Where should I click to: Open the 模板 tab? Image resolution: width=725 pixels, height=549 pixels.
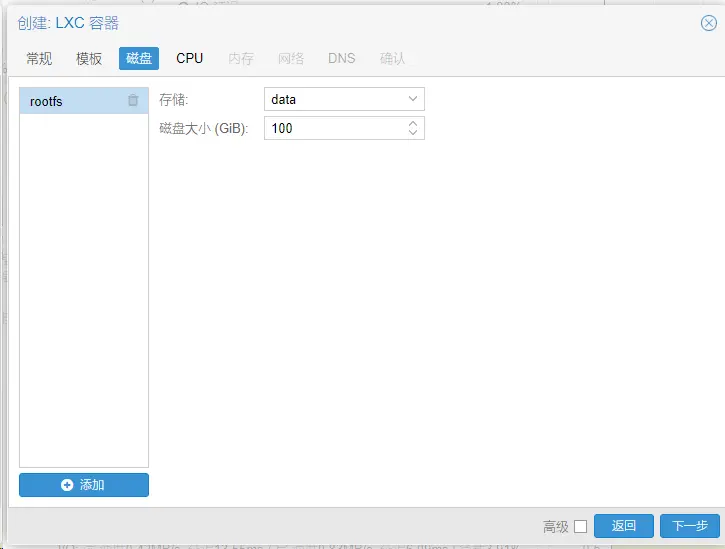pyautogui.click(x=89, y=58)
